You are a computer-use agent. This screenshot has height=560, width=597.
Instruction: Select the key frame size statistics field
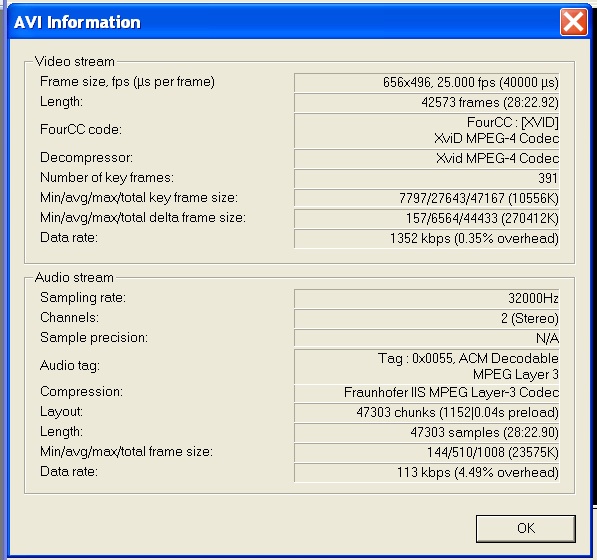tap(426, 198)
